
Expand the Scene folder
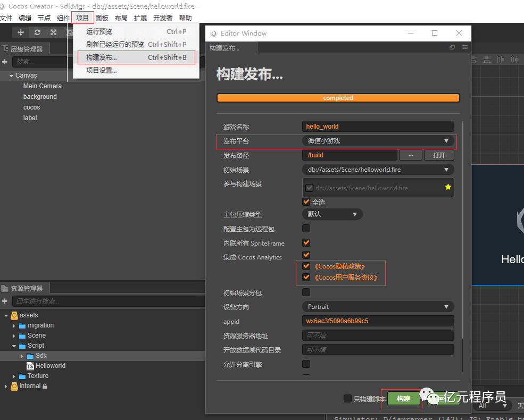click(14, 336)
